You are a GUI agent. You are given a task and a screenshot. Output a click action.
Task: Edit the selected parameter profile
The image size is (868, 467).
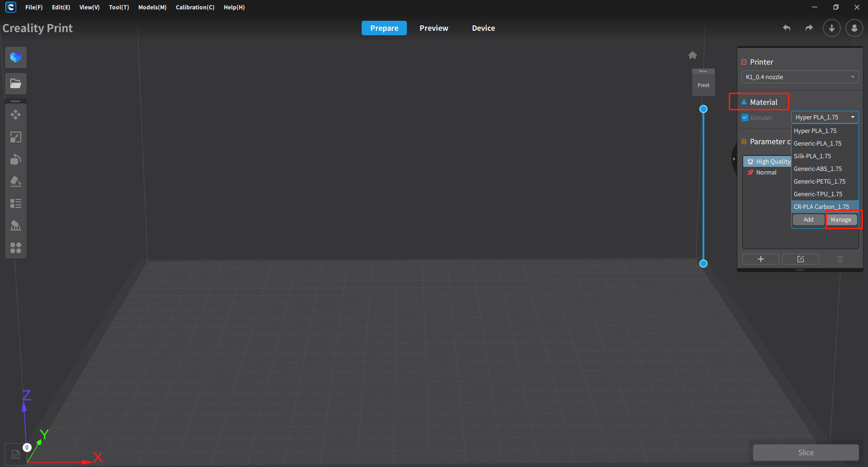[801, 259]
